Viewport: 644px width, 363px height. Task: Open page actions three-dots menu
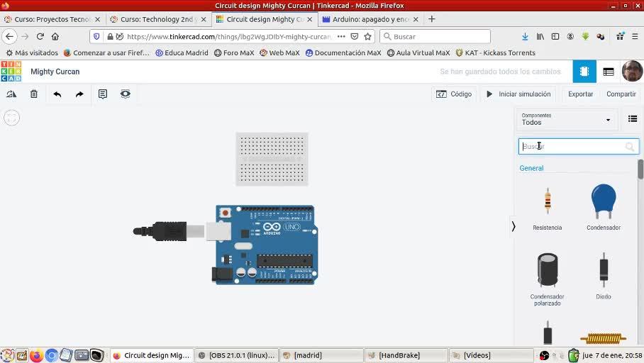341,37
